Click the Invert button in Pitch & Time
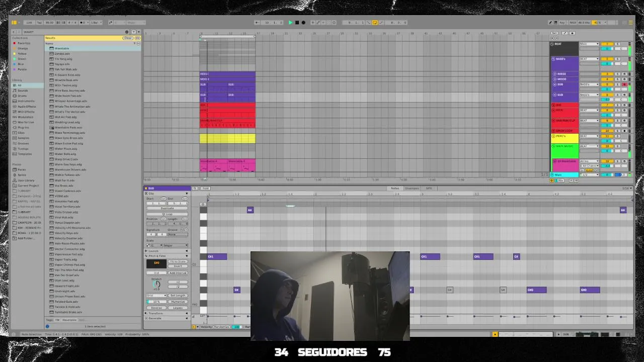This screenshot has height=362, width=644. [178, 266]
